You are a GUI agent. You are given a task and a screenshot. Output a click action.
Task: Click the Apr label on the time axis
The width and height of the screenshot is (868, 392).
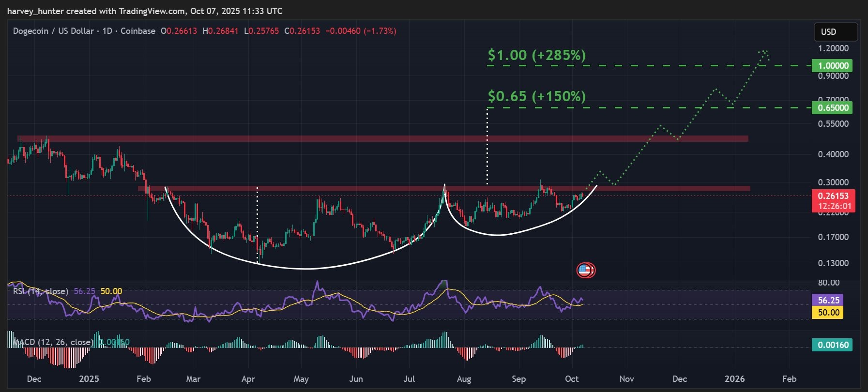tap(248, 379)
